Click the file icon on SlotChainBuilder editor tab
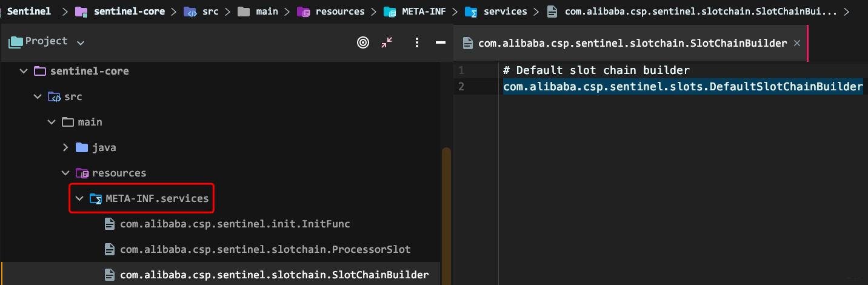Screen dimensions: 868x285 [467, 43]
